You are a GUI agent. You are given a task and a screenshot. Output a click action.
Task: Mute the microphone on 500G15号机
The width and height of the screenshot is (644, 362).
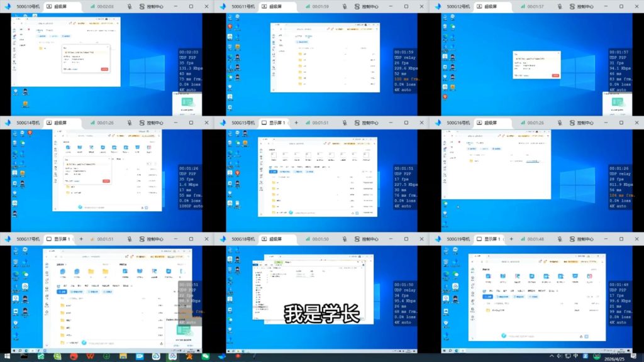(x=345, y=123)
